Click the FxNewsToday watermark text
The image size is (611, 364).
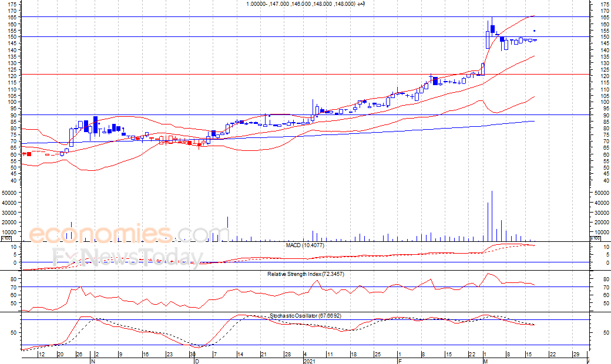128,257
